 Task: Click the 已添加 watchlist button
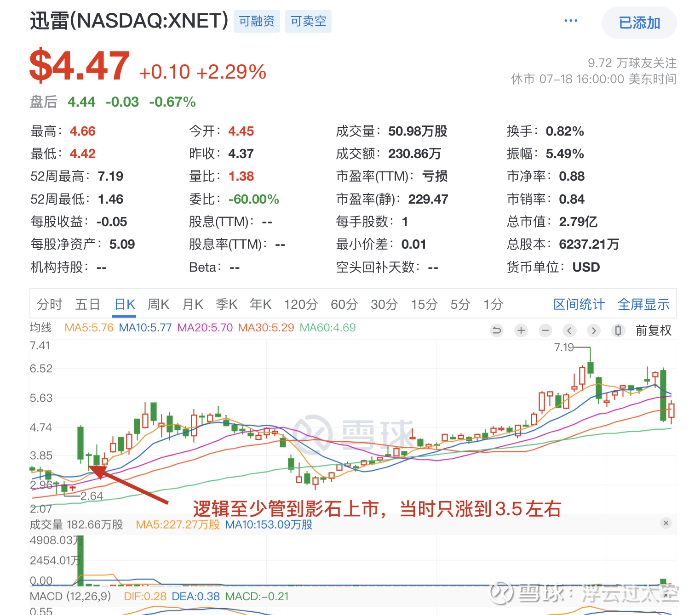point(639,23)
